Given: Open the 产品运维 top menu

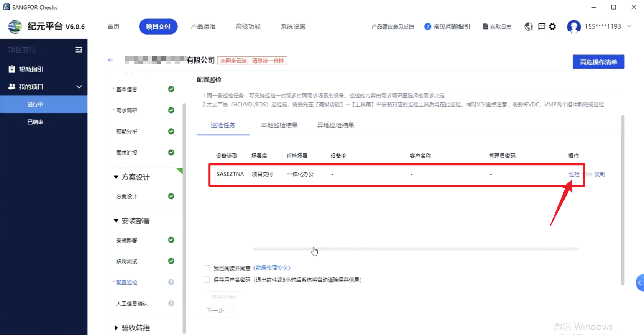Looking at the screenshot, I should [x=203, y=26].
